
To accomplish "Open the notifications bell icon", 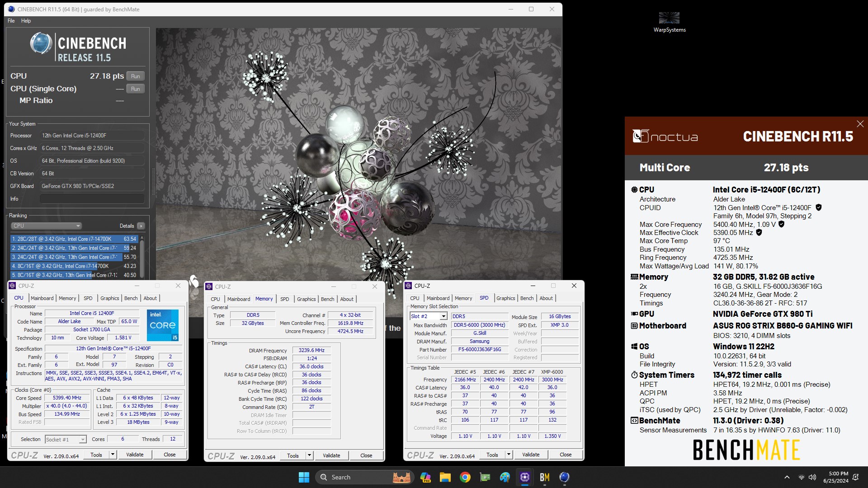I will (855, 477).
